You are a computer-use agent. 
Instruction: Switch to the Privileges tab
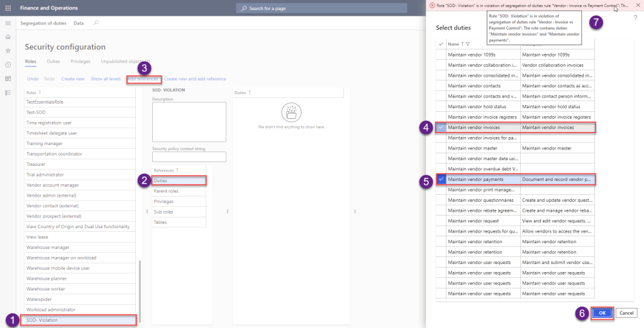pos(80,62)
